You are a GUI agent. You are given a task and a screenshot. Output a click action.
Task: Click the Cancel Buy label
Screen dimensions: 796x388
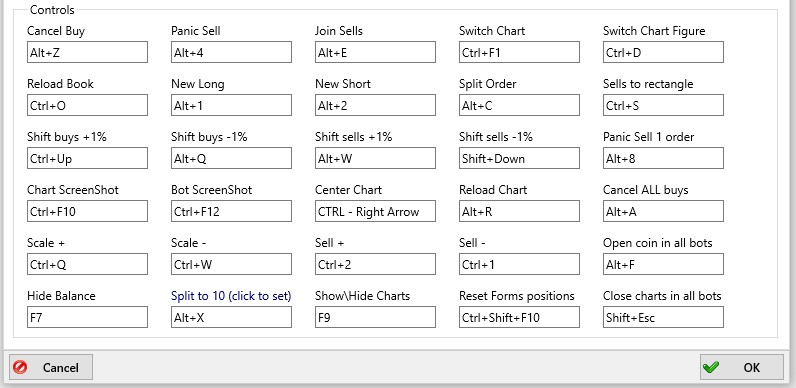tap(56, 31)
